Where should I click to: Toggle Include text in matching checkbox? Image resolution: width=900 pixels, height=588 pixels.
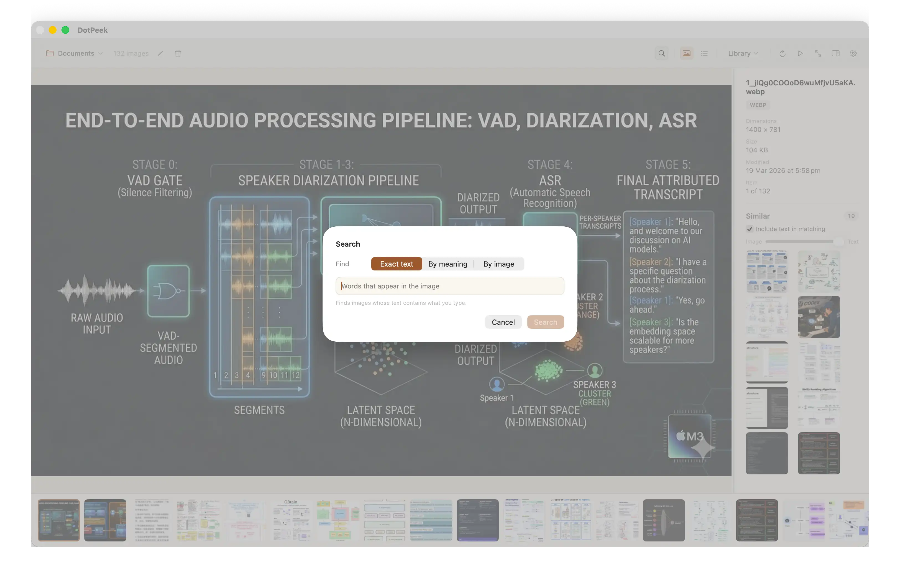pyautogui.click(x=750, y=229)
